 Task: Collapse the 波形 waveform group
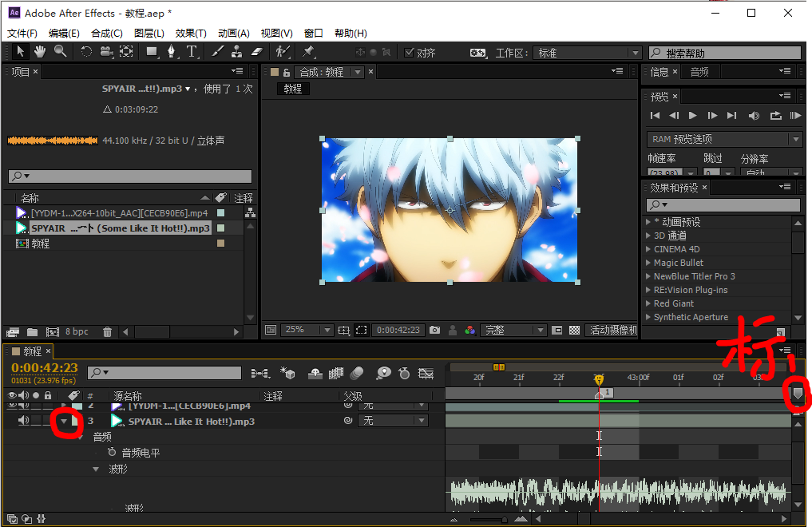(x=96, y=469)
